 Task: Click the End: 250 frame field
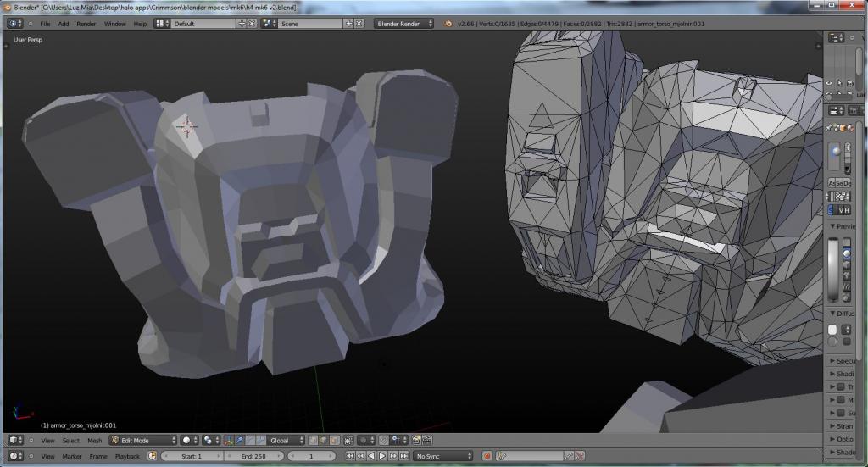[x=253, y=456]
